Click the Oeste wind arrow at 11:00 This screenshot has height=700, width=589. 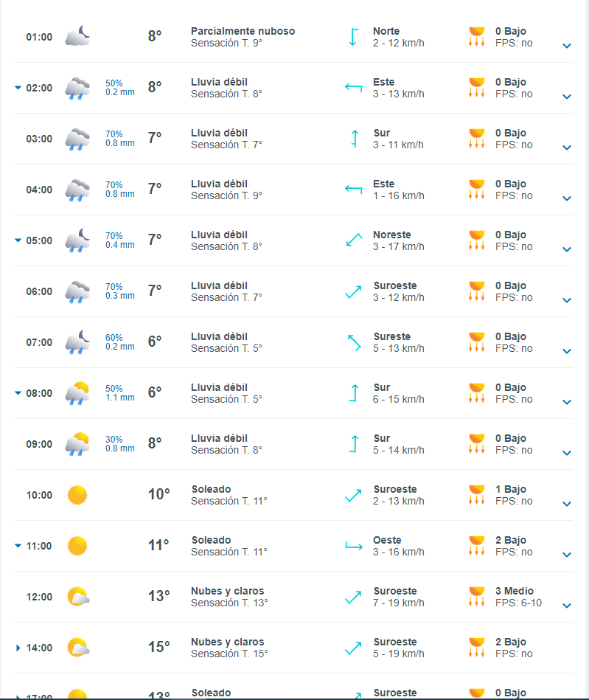click(x=354, y=546)
